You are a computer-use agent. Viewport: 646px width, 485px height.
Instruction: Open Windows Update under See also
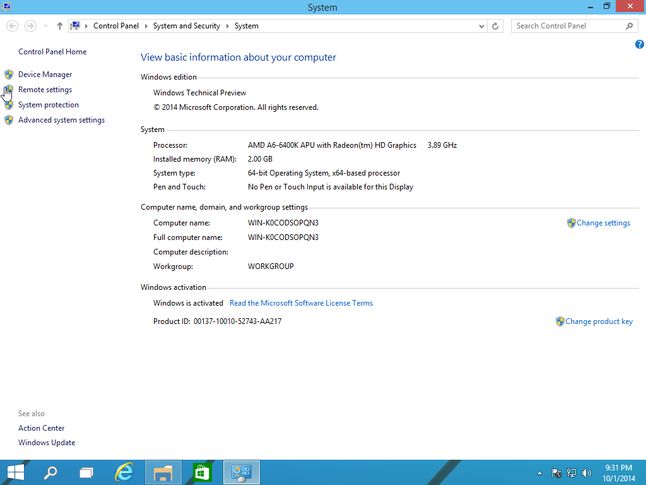pyautogui.click(x=47, y=443)
